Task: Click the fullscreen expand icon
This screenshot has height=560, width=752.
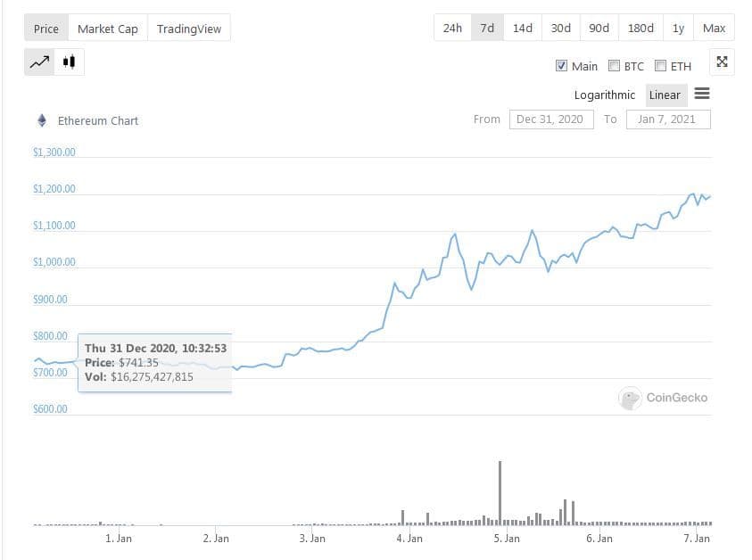Action: [723, 62]
